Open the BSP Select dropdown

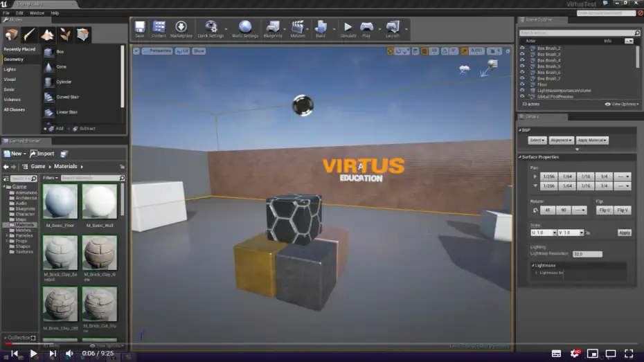click(537, 141)
